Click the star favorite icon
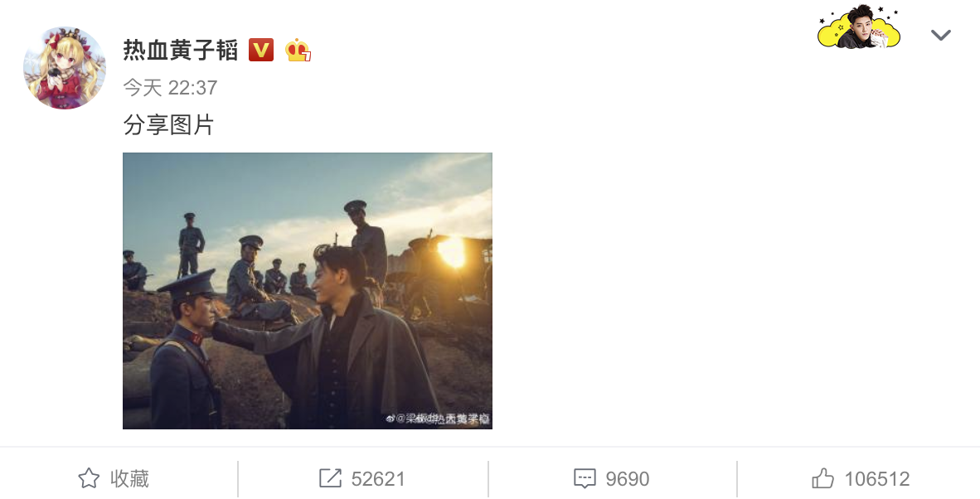Viewport: 980px width, 499px height. coord(89,478)
